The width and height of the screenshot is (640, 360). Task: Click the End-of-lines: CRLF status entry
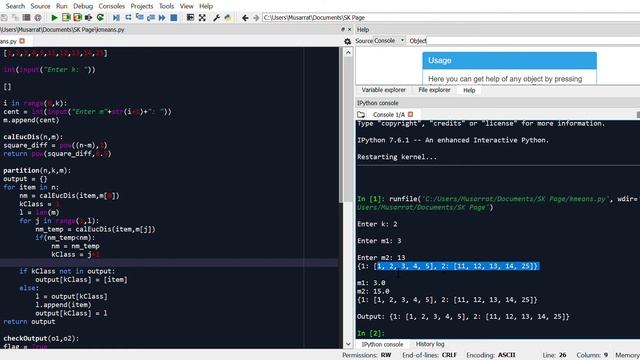click(x=429, y=355)
